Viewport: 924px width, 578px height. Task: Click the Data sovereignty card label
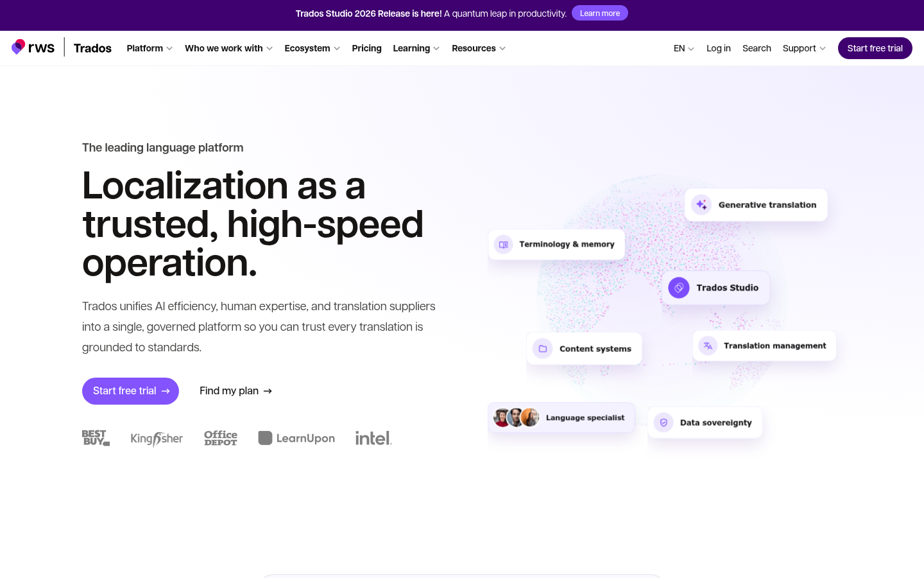pos(716,423)
